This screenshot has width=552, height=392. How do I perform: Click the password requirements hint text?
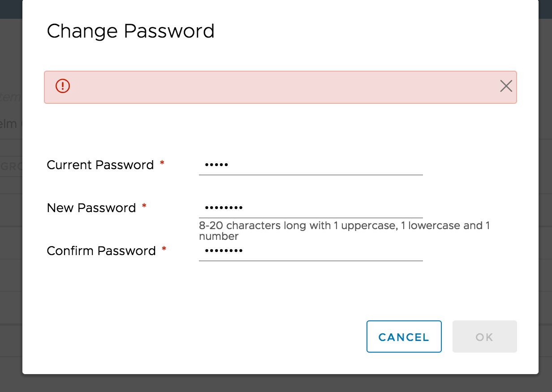[x=344, y=230]
